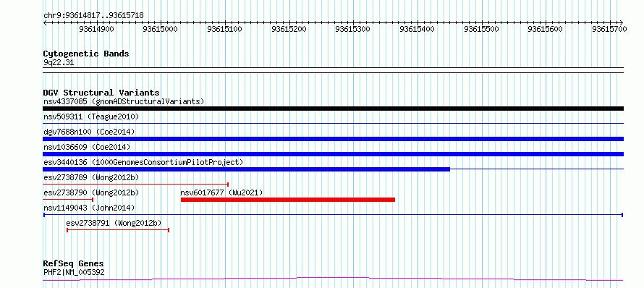Click the nsv1036609 Coe2014 label
The image size is (644, 288).
click(87, 147)
